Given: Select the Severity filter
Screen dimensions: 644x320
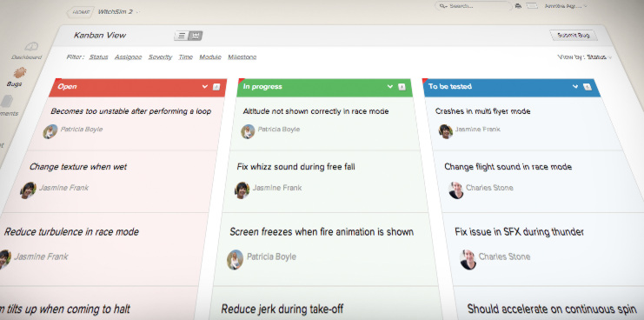Looking at the screenshot, I should 160,57.
